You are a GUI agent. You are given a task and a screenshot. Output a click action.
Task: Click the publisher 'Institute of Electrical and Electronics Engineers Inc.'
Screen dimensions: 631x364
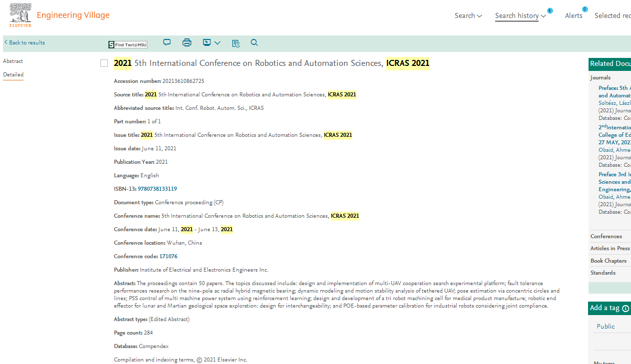(x=204, y=270)
